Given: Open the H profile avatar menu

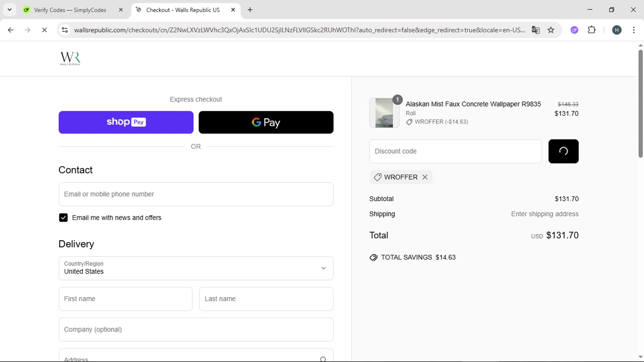Looking at the screenshot, I should tap(617, 30).
